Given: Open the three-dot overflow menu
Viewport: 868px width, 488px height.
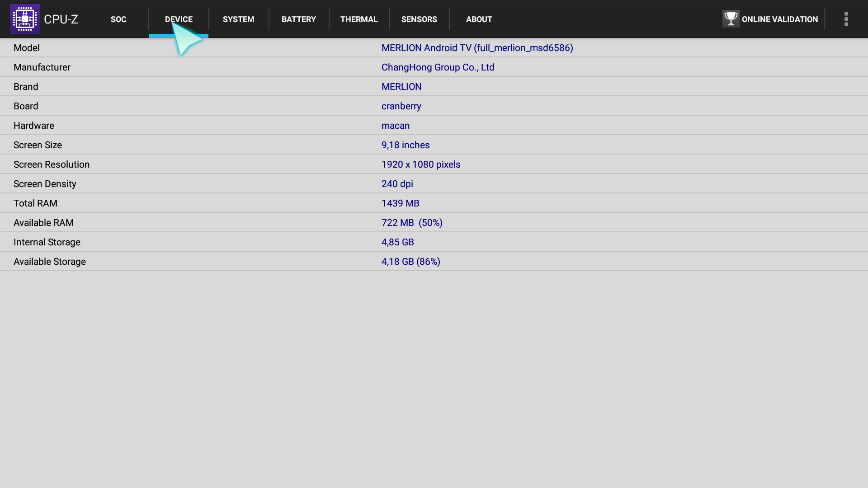Looking at the screenshot, I should click(846, 19).
